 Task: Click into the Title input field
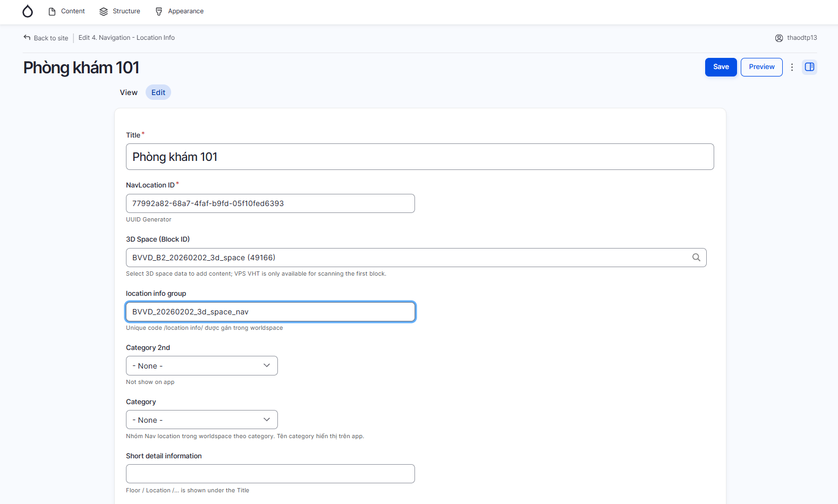tap(420, 157)
